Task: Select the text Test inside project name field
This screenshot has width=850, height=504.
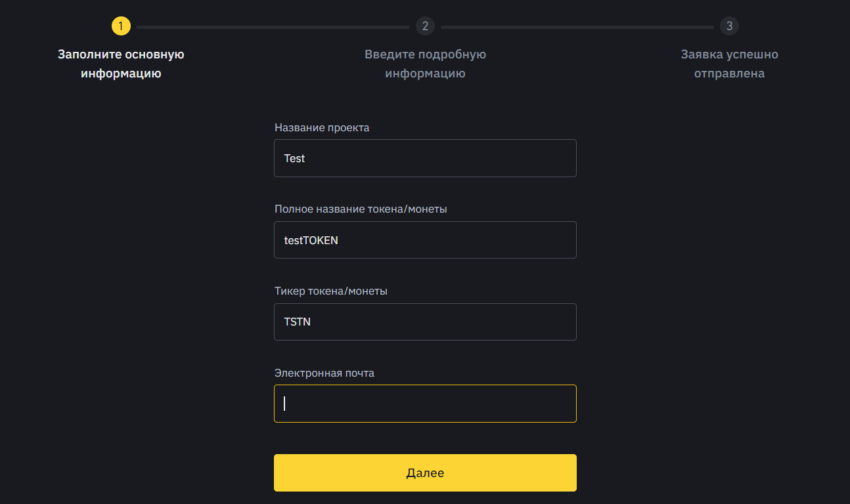Action: (x=296, y=158)
